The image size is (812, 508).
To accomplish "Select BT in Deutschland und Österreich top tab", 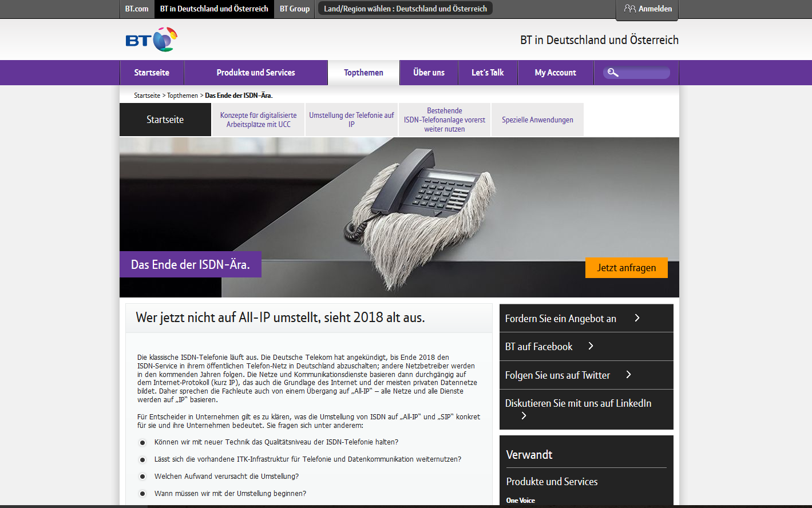I will tap(214, 9).
